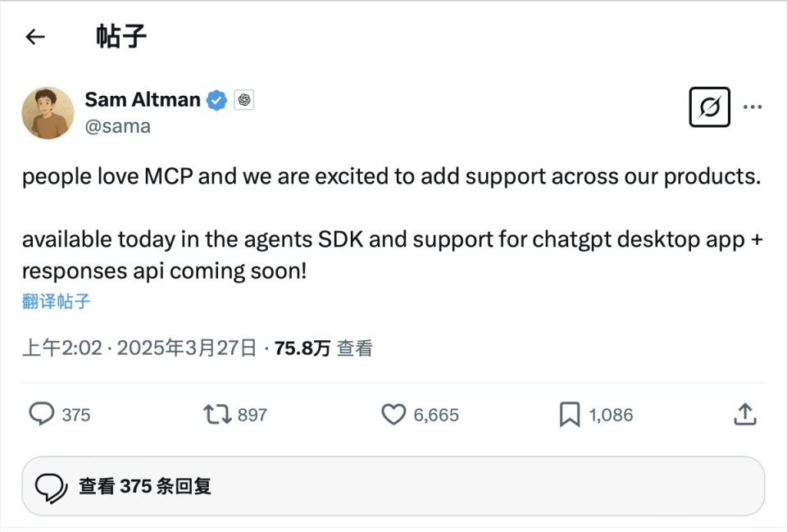Open the share icon on the post
Screen dimensions: 787x532
(x=745, y=414)
